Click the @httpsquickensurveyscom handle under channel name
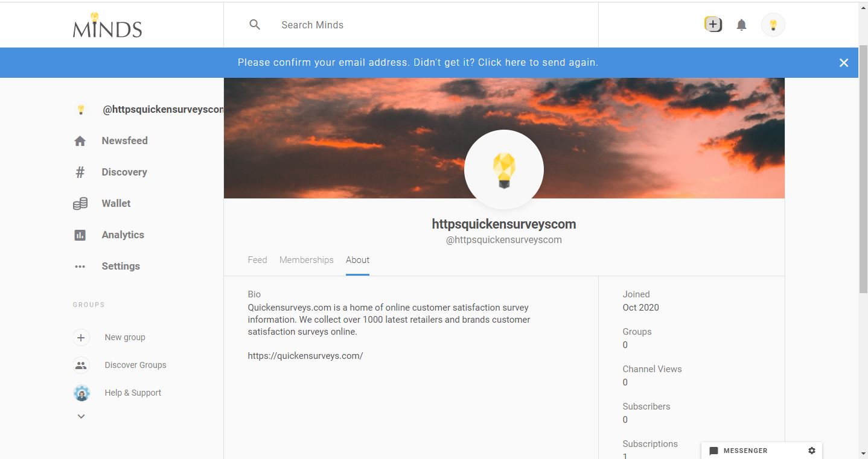 pos(504,240)
